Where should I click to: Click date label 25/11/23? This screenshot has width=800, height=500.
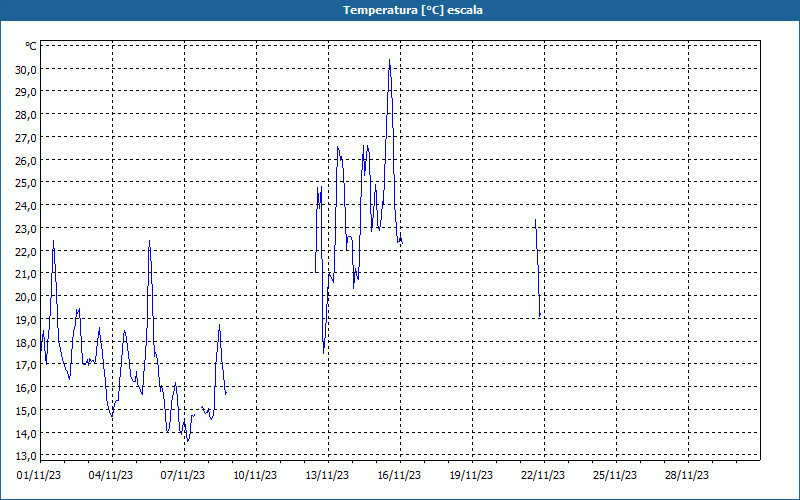(x=615, y=475)
